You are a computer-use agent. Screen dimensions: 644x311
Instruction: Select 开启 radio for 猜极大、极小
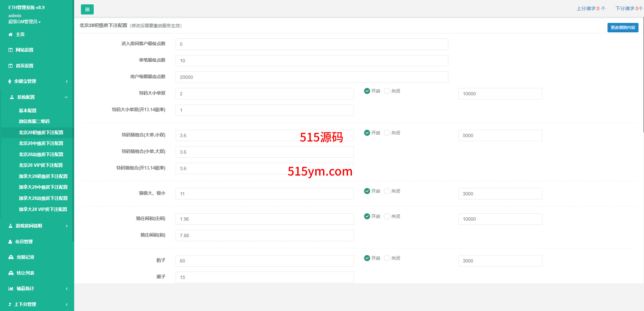coord(367,191)
